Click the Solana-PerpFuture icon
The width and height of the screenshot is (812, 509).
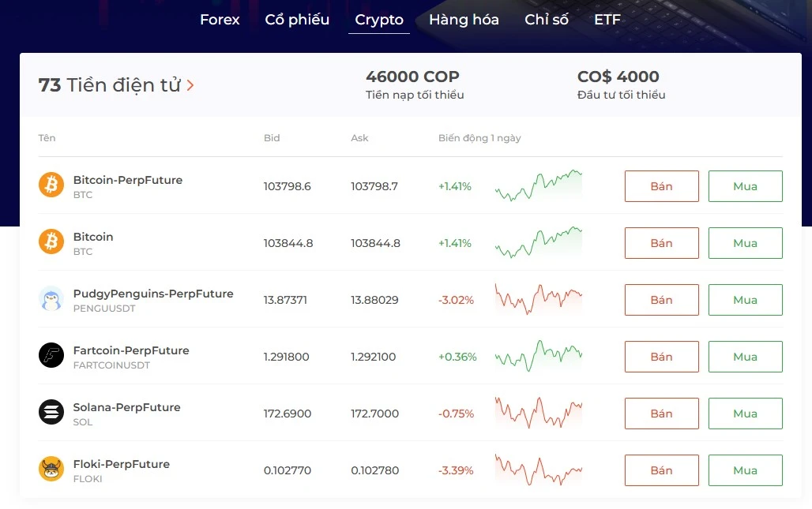point(51,413)
